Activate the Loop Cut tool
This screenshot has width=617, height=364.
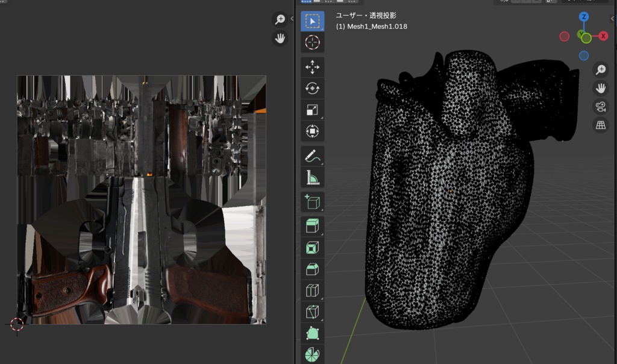[x=313, y=291]
